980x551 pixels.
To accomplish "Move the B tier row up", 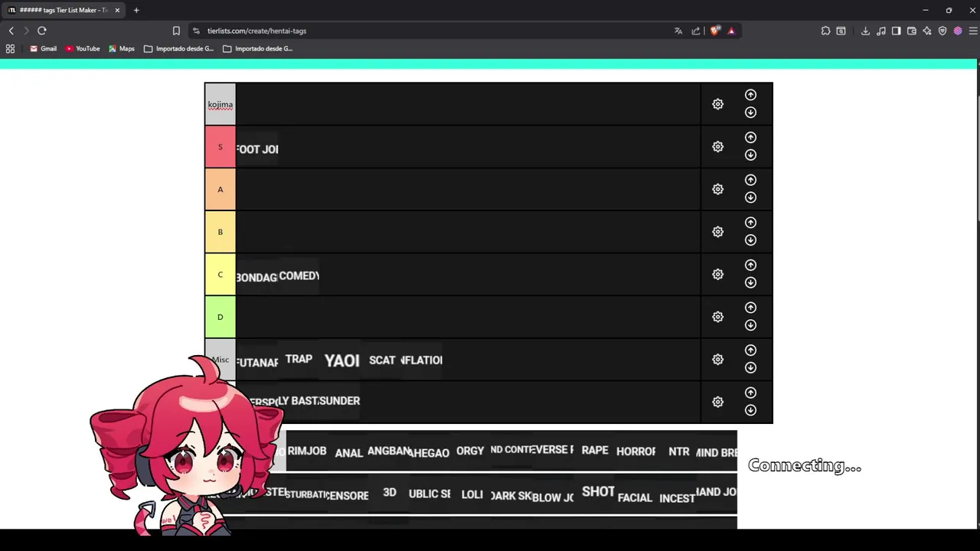I will pyautogui.click(x=750, y=223).
